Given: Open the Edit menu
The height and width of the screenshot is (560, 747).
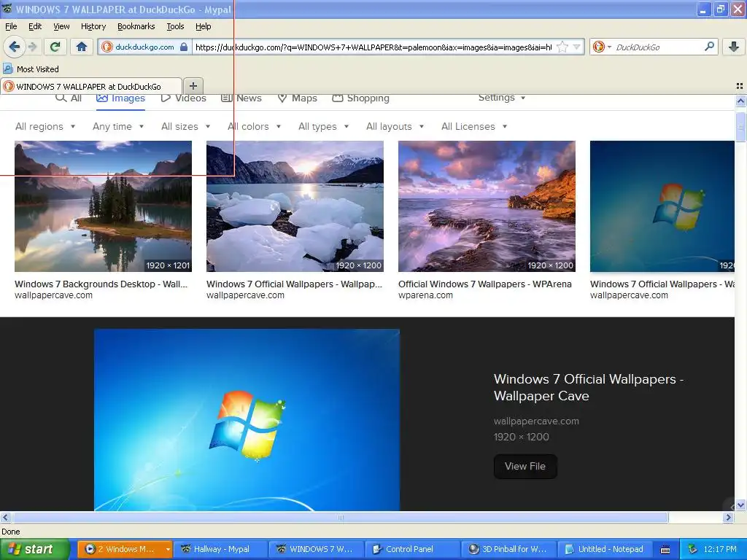Looking at the screenshot, I should click(x=35, y=26).
